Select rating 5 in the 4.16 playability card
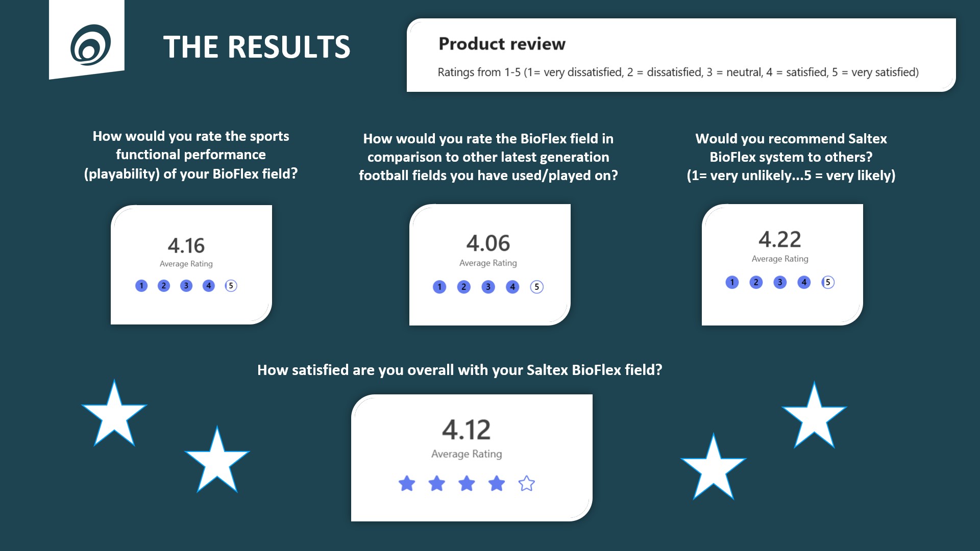 tap(231, 286)
